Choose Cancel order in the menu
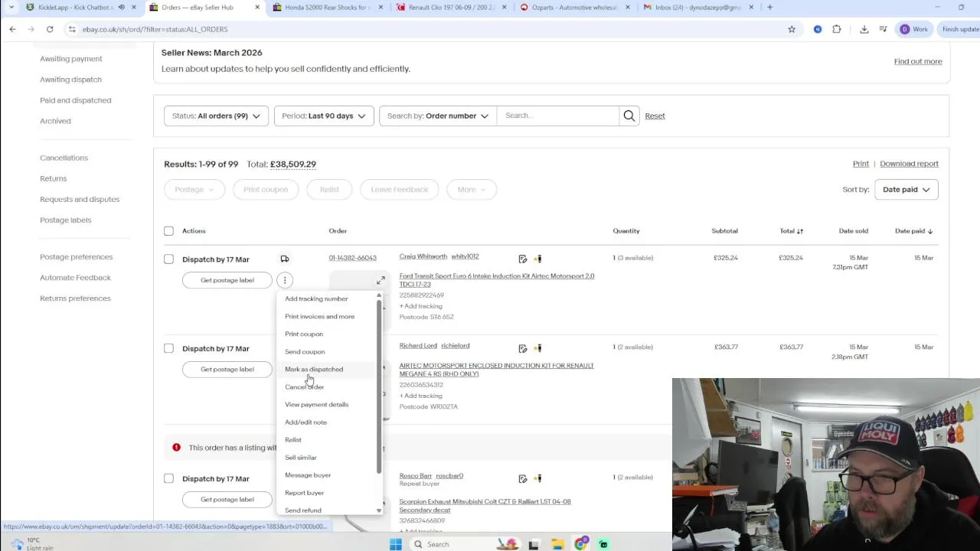Image resolution: width=980 pixels, height=551 pixels. click(304, 386)
